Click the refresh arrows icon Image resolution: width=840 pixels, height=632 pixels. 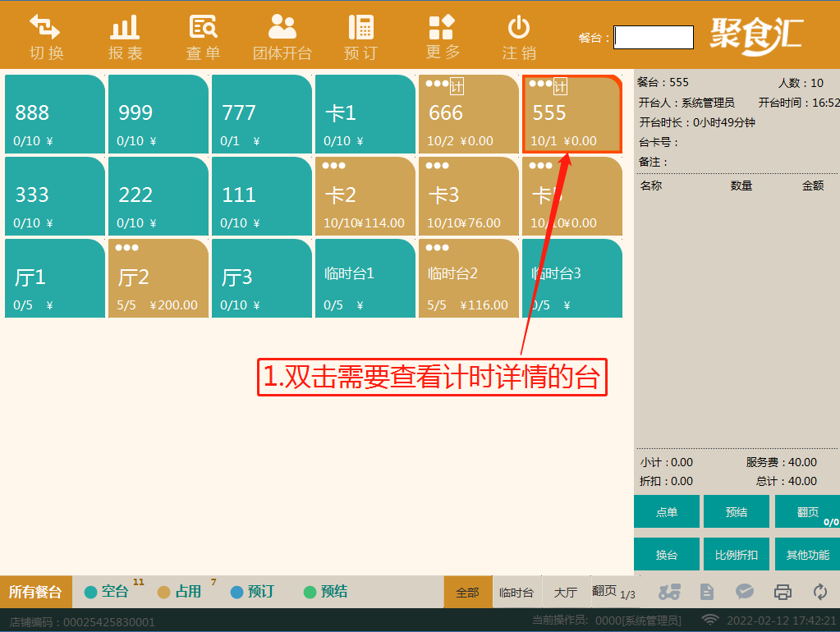click(820, 592)
